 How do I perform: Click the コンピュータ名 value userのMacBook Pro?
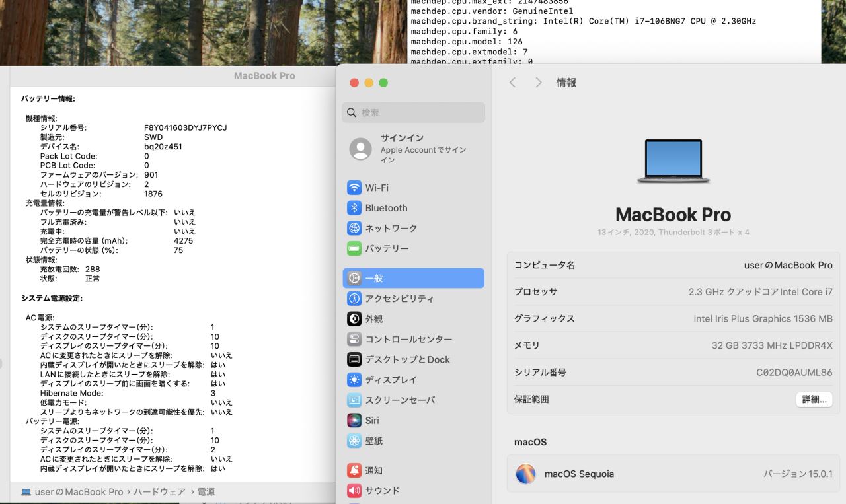tap(788, 265)
